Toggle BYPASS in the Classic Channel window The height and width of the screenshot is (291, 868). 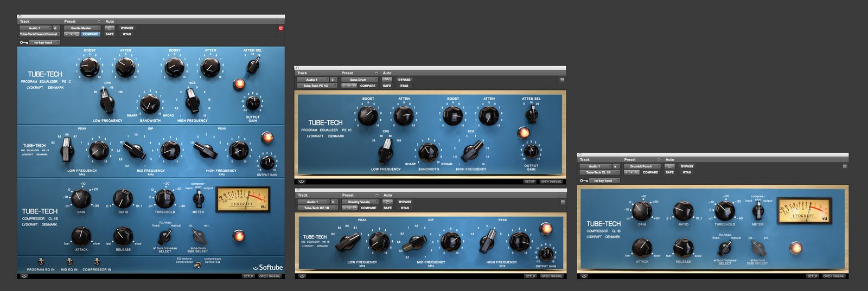pyautogui.click(x=127, y=28)
